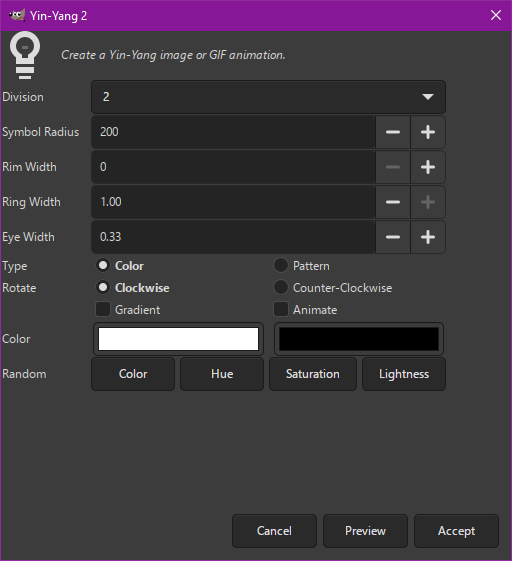The width and height of the screenshot is (512, 561).
Task: Enable the Gradient checkbox
Action: point(103,309)
